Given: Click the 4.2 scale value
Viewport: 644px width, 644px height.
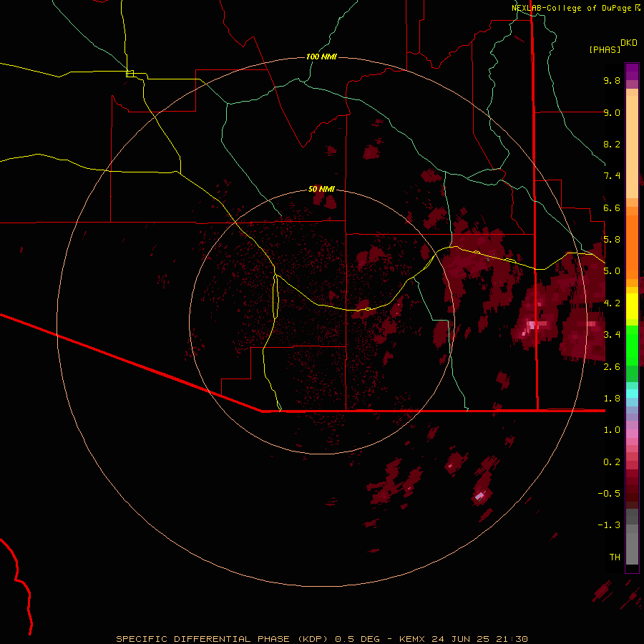Looking at the screenshot, I should [x=612, y=303].
